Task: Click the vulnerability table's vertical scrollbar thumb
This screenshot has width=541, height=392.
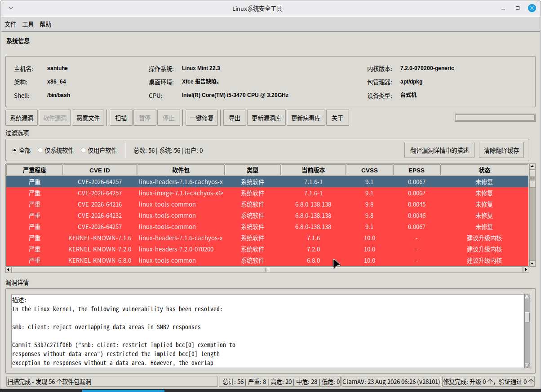Action: (532, 179)
